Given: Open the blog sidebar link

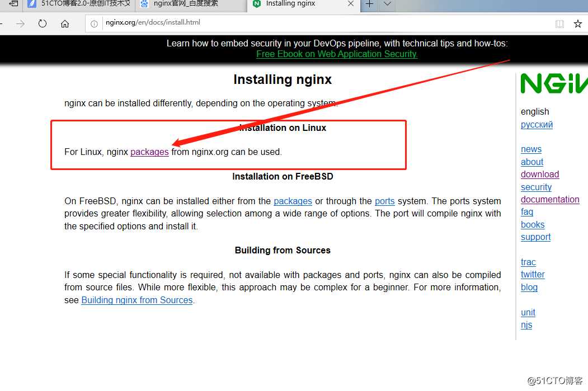Looking at the screenshot, I should [529, 287].
